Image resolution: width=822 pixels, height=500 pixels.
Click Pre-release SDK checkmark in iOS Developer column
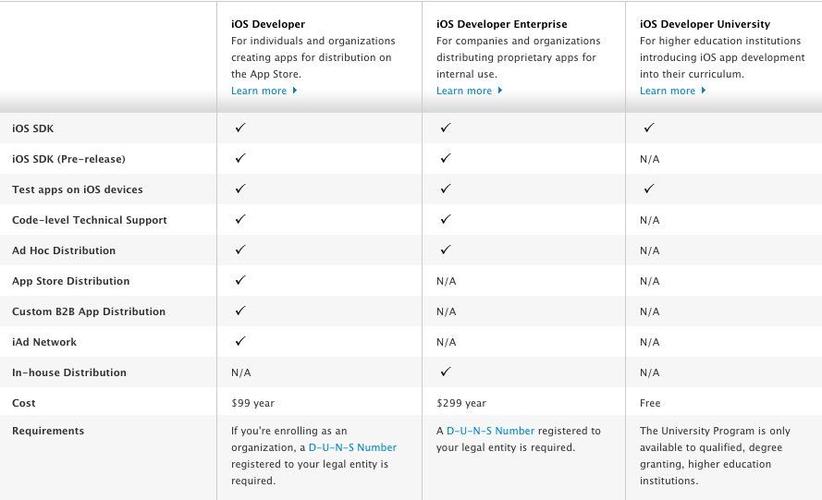[x=240, y=158]
